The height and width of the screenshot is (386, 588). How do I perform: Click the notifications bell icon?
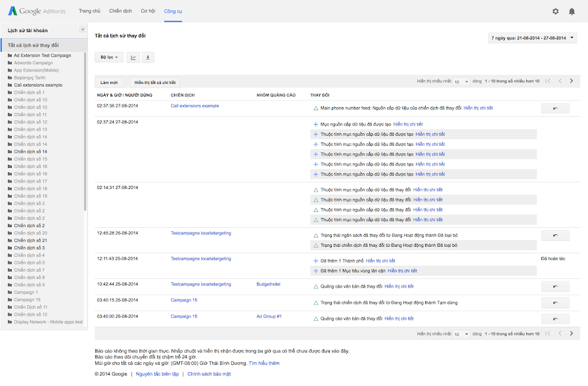click(x=572, y=11)
